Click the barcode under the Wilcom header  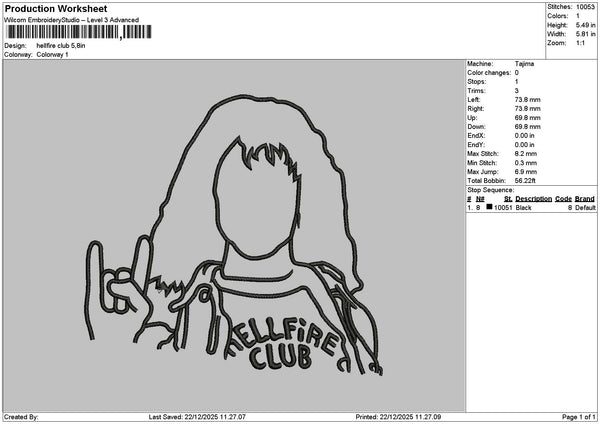click(x=79, y=32)
